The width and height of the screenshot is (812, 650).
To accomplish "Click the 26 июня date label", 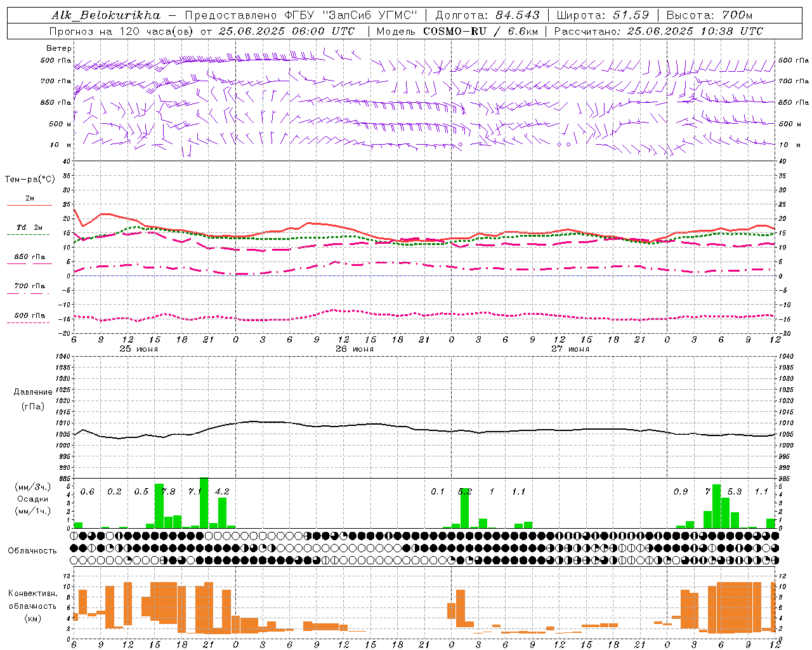I will pos(355,348).
